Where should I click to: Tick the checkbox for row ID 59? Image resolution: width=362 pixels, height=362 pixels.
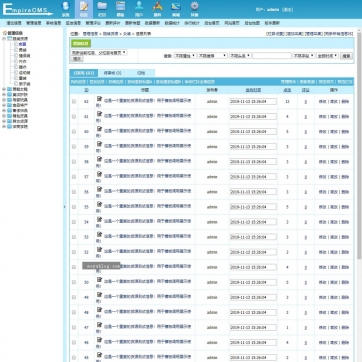[x=74, y=147]
